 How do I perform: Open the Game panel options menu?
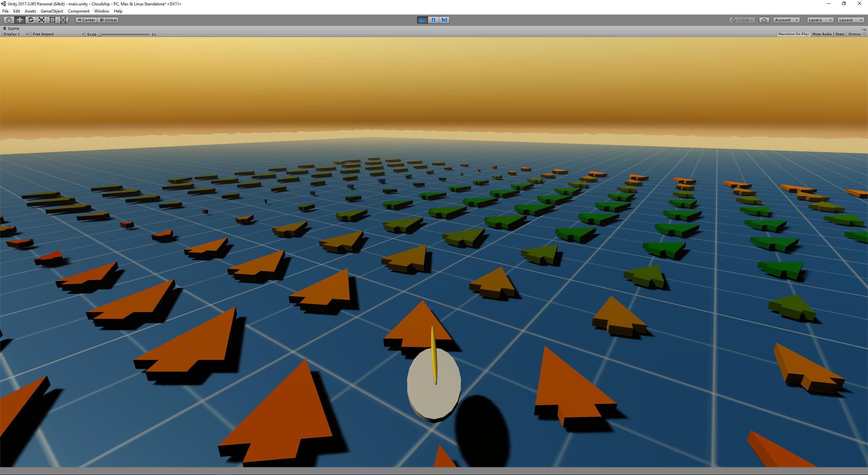pos(864,29)
